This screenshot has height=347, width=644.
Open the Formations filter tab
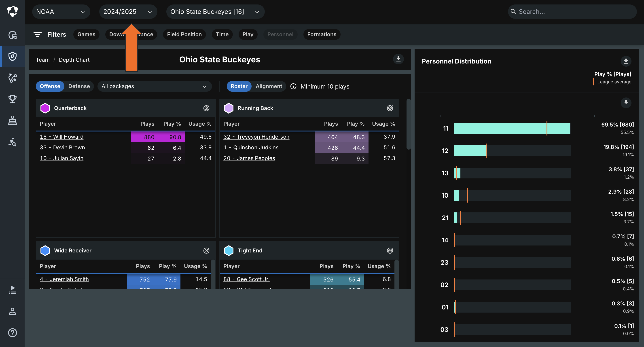(322, 34)
